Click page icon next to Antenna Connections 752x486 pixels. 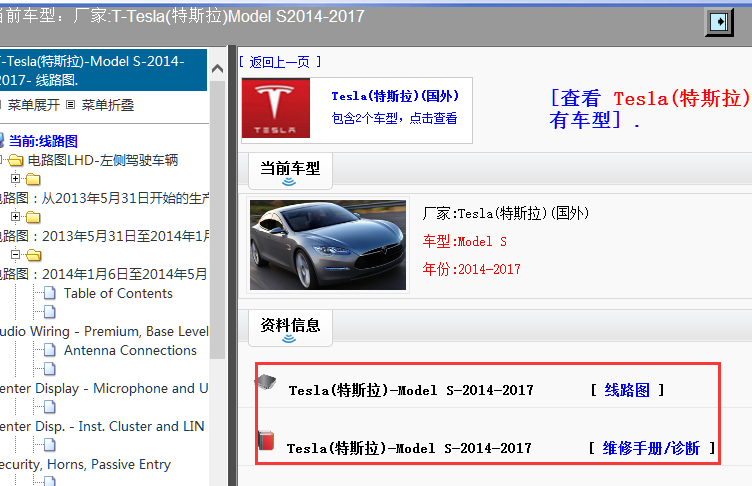coord(49,350)
